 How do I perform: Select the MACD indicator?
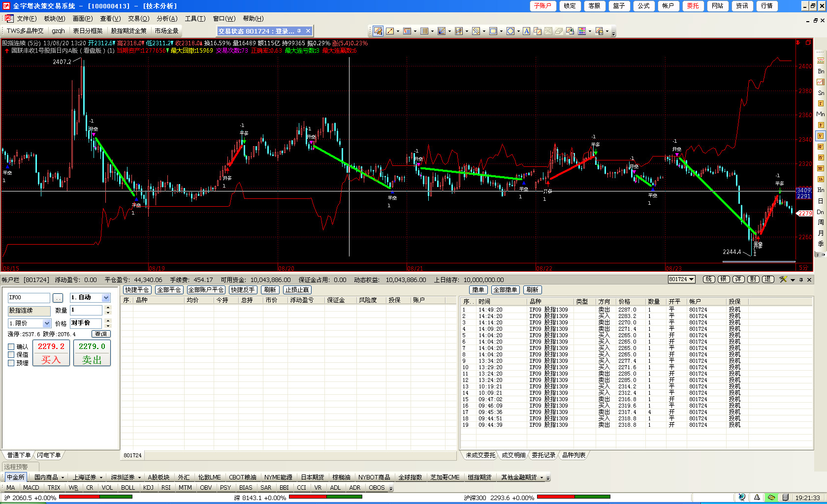(31, 488)
